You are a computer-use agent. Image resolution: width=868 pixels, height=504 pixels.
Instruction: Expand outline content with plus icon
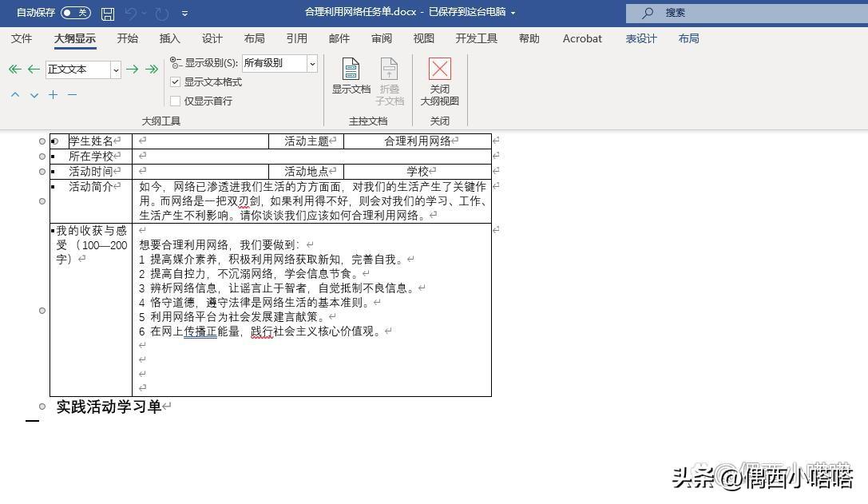pyautogui.click(x=53, y=94)
